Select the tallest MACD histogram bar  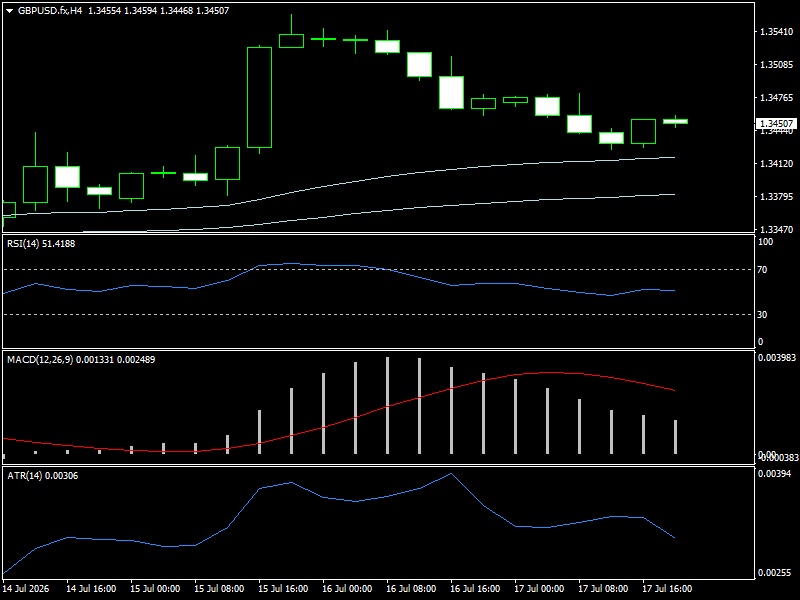click(388, 406)
